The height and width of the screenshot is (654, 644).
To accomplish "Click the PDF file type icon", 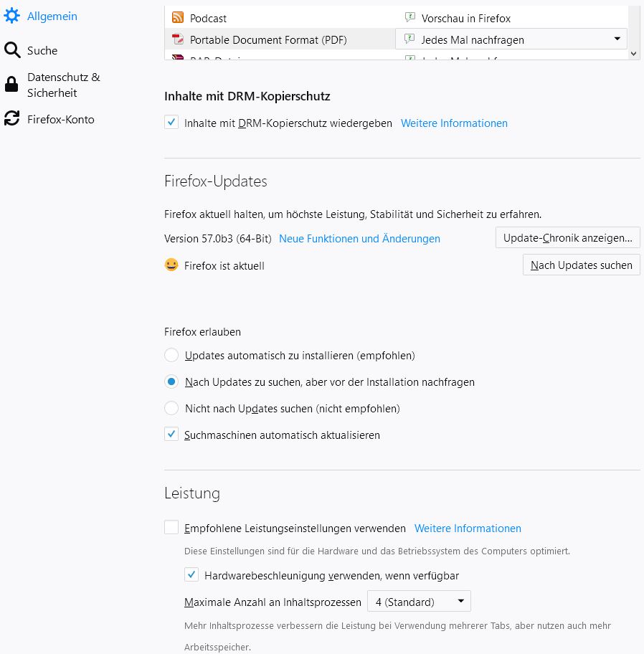I will [178, 39].
